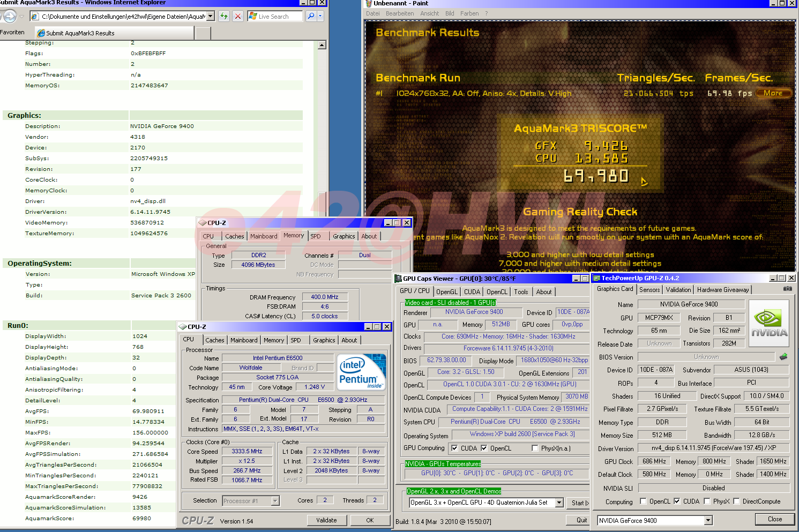Select the OpenCL tab in GPU Caps Viewer
The image size is (799, 532).
pos(497,292)
